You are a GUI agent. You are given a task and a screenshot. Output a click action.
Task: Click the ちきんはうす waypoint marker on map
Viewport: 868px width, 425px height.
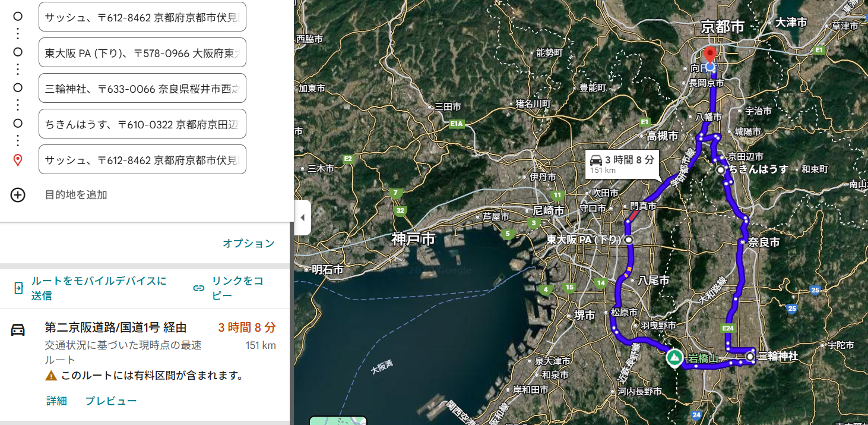click(x=721, y=170)
